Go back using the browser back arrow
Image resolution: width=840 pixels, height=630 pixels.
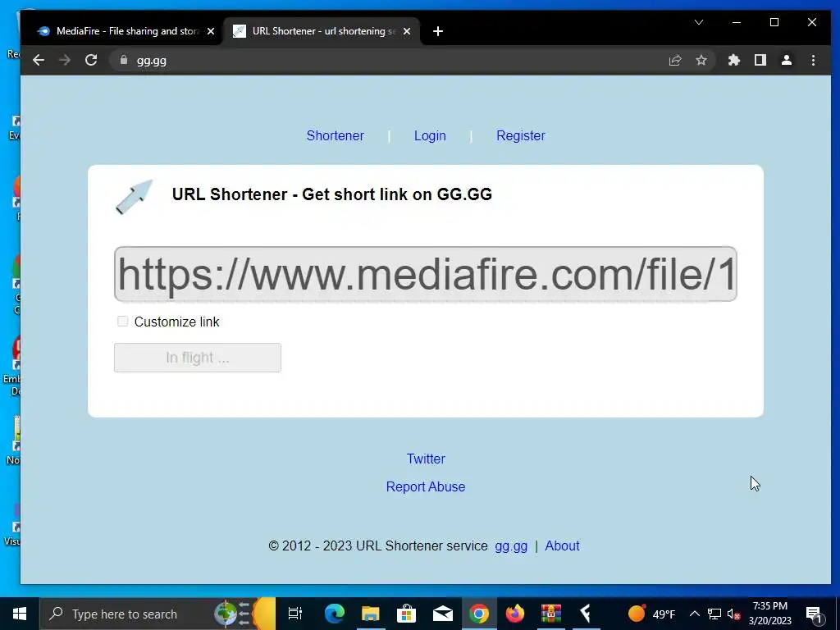pos(39,60)
